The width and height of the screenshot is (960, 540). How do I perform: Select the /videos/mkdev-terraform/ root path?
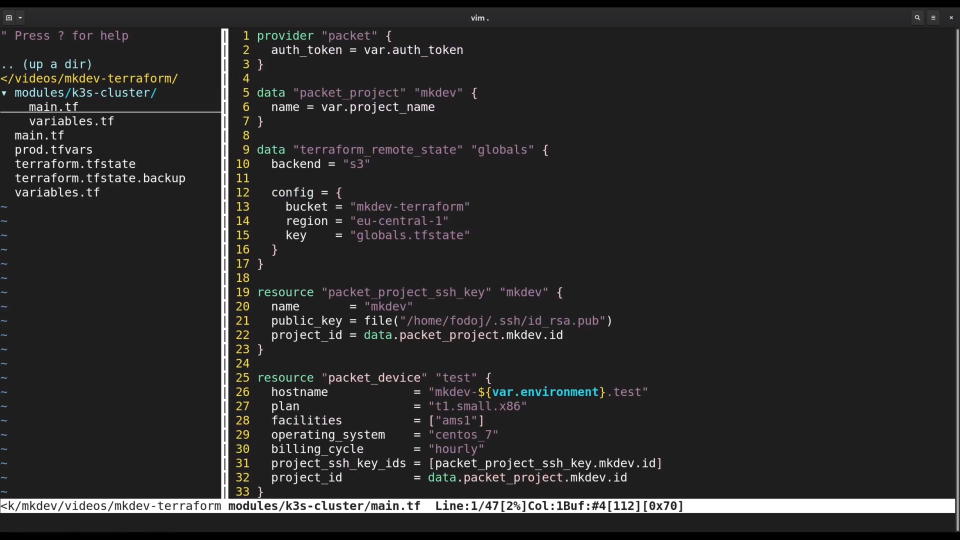[x=89, y=78]
